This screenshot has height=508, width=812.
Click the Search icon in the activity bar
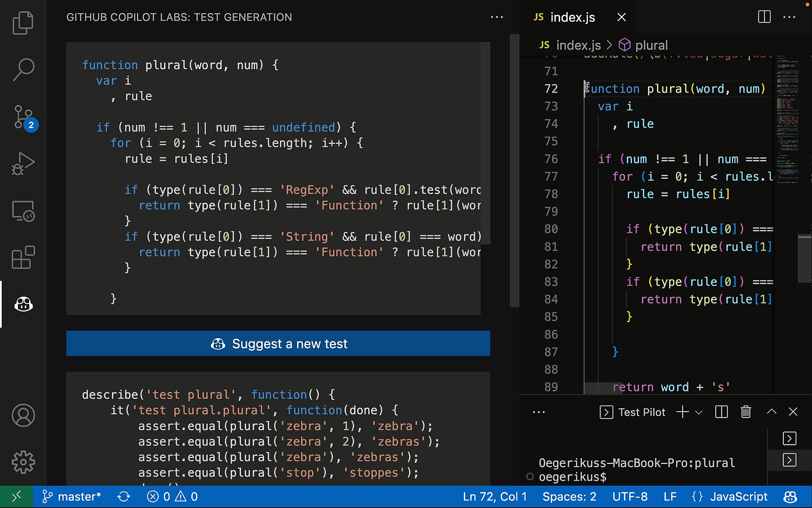[x=23, y=69]
